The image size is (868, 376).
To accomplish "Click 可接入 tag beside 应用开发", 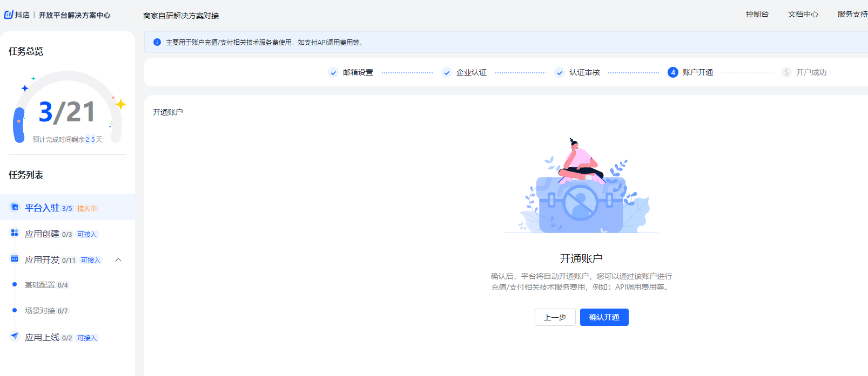I will [91, 260].
